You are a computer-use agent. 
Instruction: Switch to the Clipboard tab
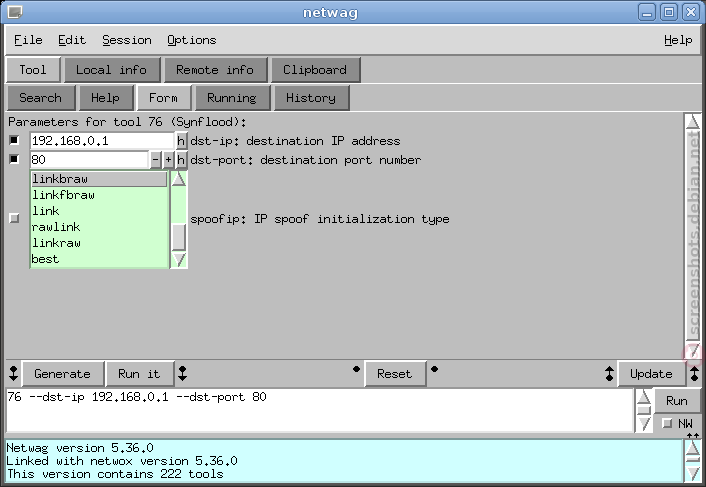[x=315, y=70]
